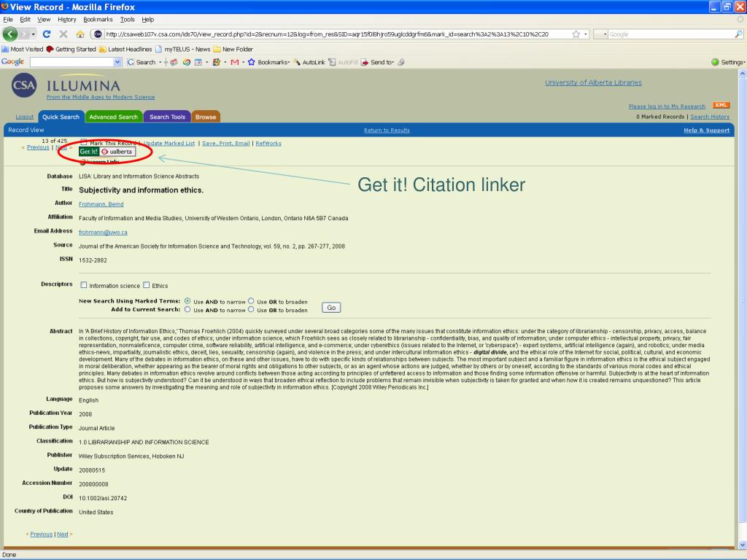
Task: Open the Google toolbar search box dropdown
Action: tap(117, 63)
